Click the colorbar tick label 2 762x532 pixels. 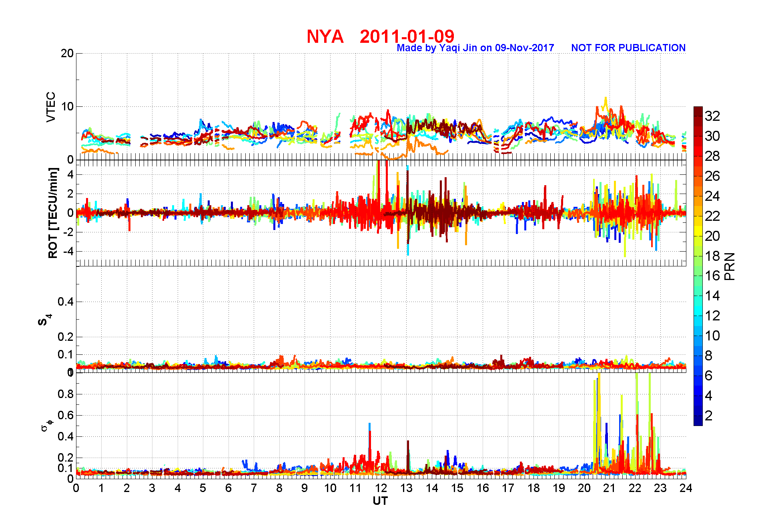tap(709, 416)
